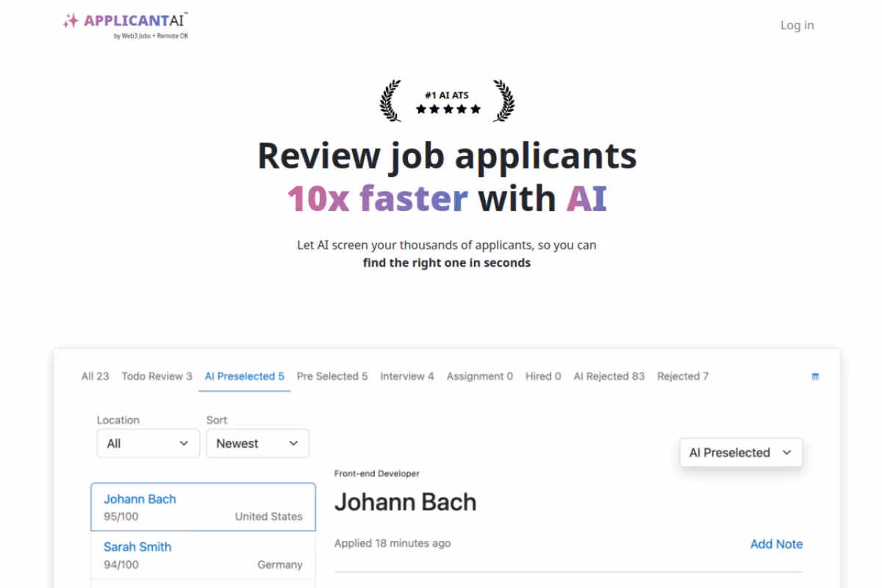Screen dimensions: 882x588
Task: Click the 'United States' location text
Action: point(269,517)
